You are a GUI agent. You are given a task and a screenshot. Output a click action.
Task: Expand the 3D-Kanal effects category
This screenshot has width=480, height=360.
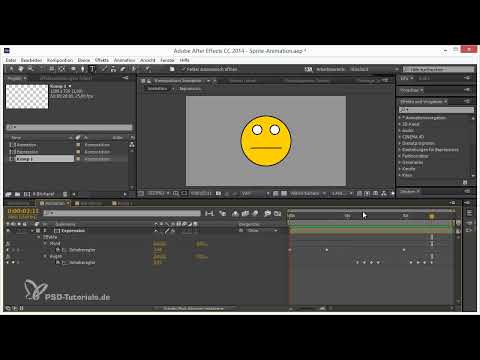coord(400,124)
